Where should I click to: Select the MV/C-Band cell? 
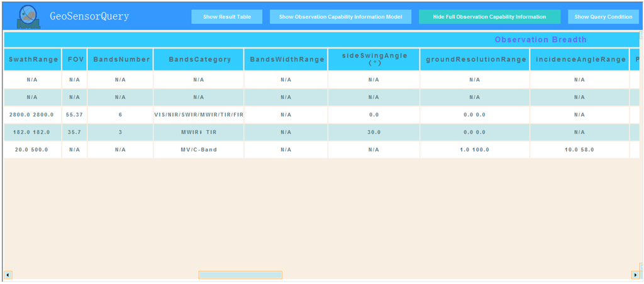(x=199, y=150)
